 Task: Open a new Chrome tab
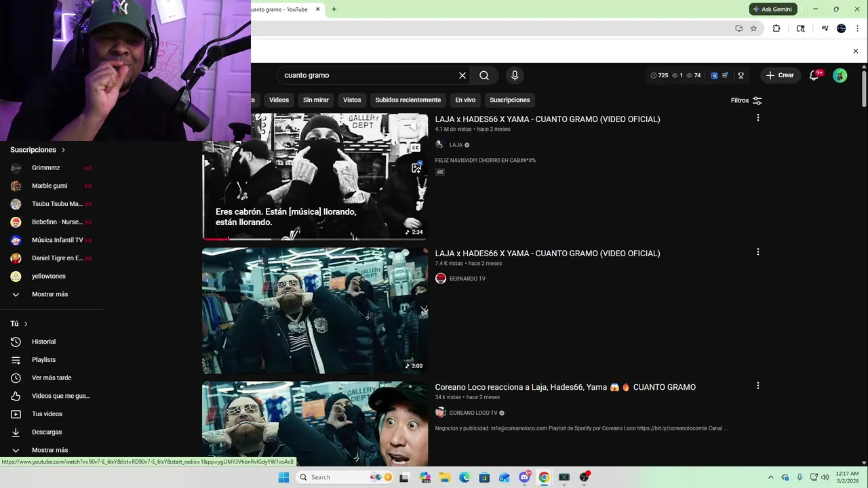(334, 9)
